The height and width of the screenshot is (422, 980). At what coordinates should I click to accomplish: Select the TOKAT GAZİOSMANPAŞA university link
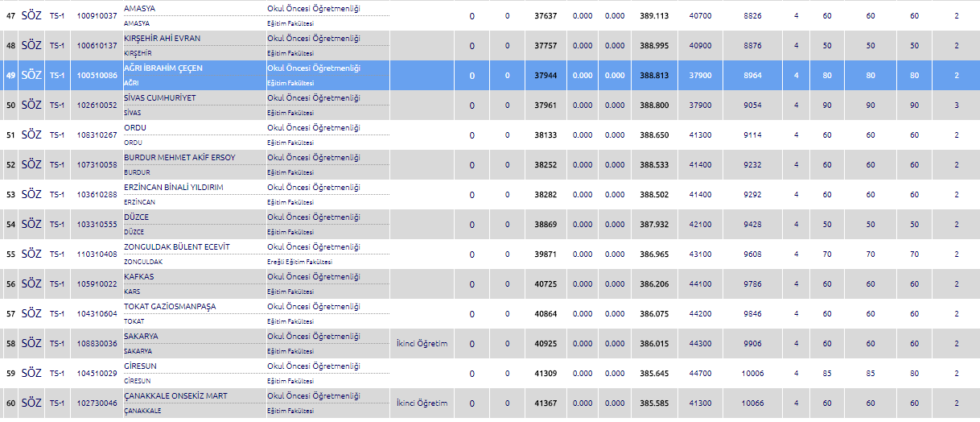point(169,307)
